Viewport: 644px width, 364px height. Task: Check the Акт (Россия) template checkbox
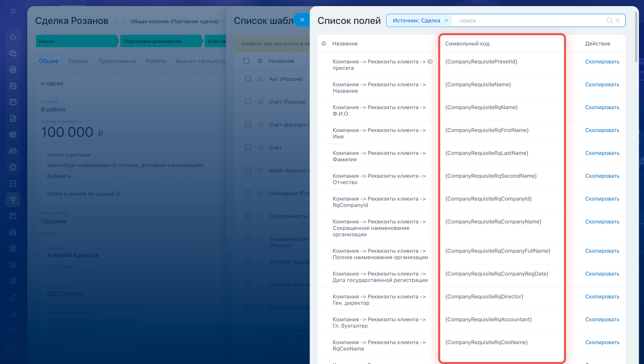point(248,79)
